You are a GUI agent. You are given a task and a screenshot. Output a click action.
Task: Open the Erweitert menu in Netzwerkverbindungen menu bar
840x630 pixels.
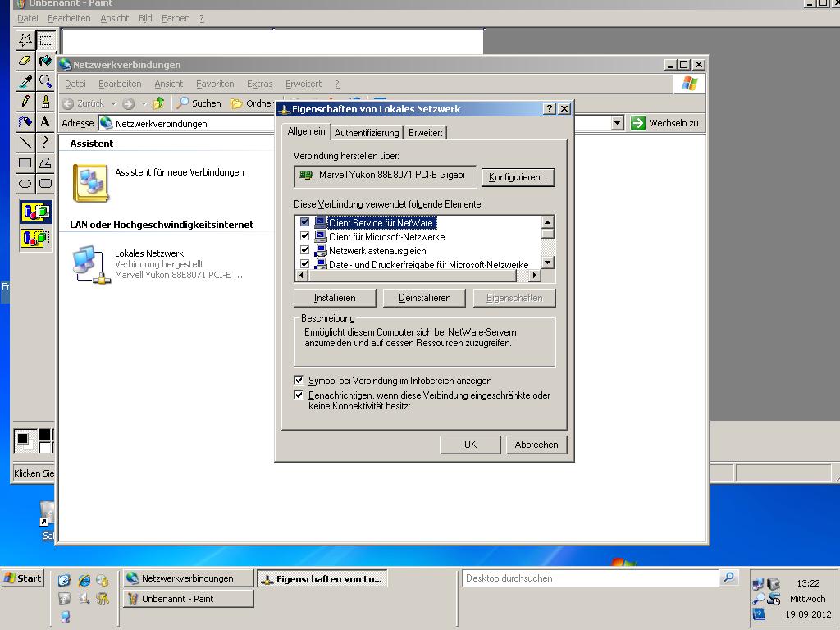click(304, 84)
